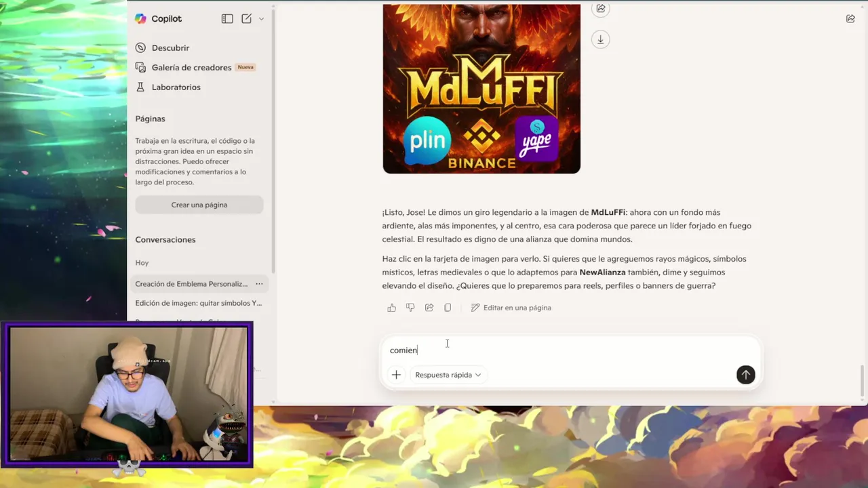Click the share icon at top right

[850, 19]
